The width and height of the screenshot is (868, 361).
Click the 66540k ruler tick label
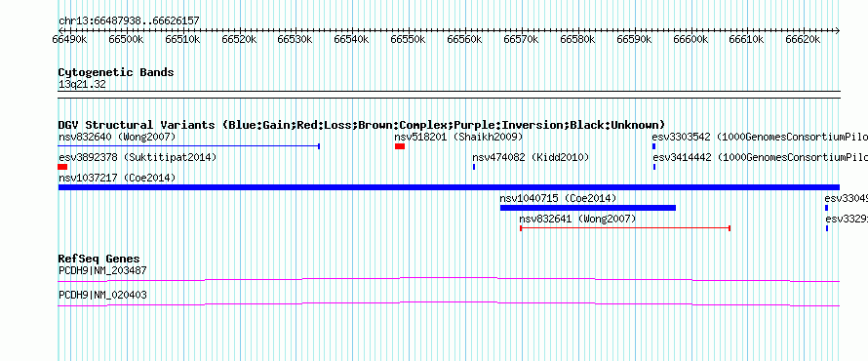(x=351, y=40)
